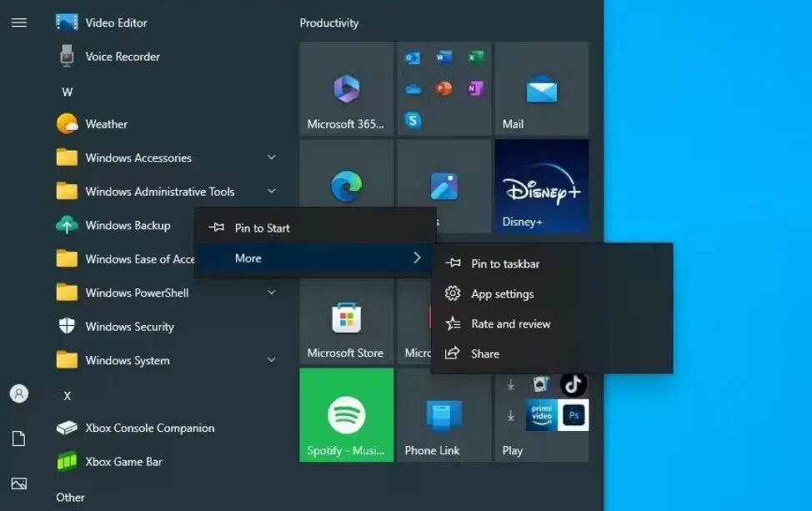
Task: Open the Weather app
Action: (93, 123)
